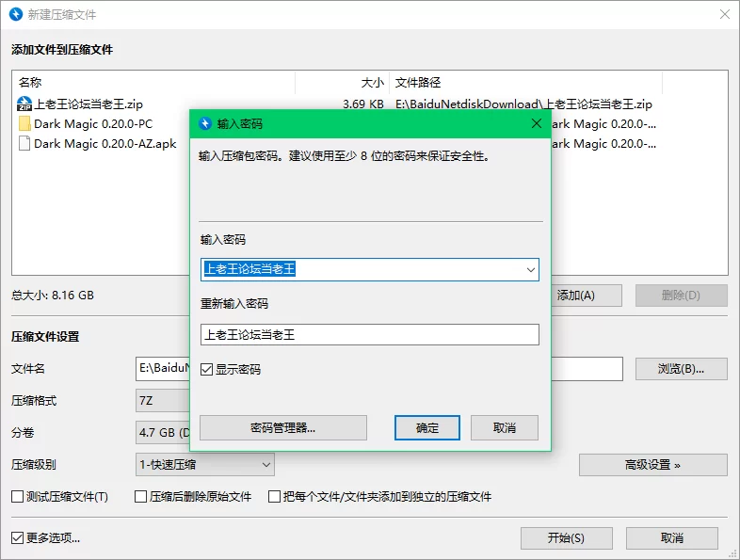Click the 重新输入密码 input field

(369, 334)
